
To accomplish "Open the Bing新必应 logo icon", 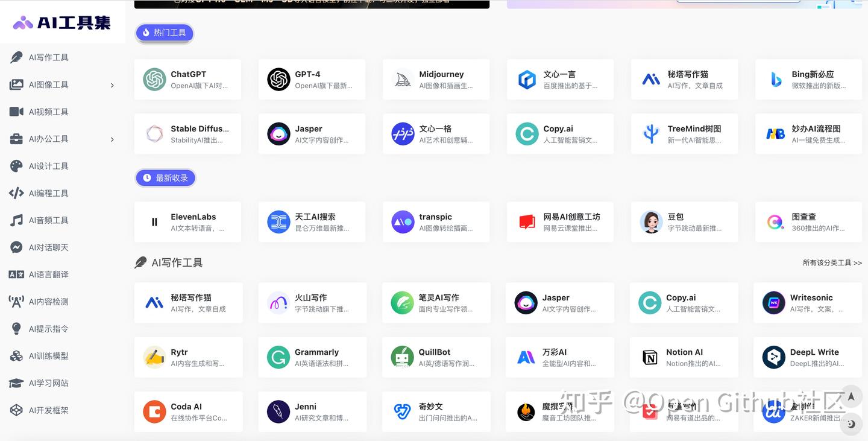I will (775, 80).
